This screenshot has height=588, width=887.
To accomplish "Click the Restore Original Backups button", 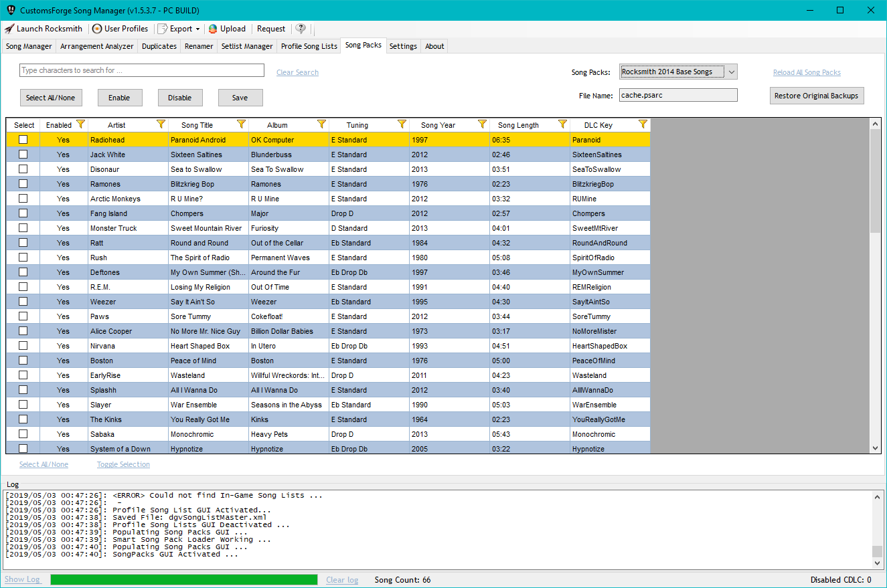I will (x=816, y=95).
